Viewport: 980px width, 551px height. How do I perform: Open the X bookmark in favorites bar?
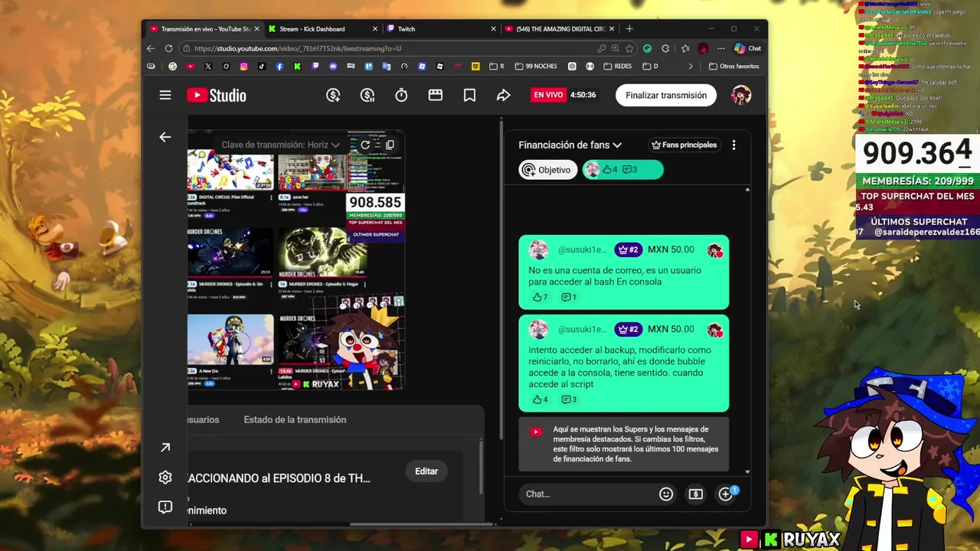[x=208, y=67]
